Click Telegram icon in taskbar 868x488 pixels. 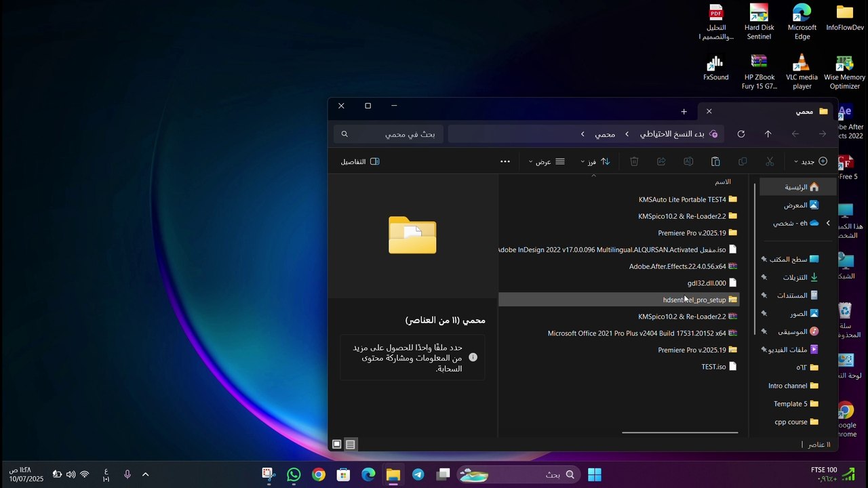click(418, 474)
